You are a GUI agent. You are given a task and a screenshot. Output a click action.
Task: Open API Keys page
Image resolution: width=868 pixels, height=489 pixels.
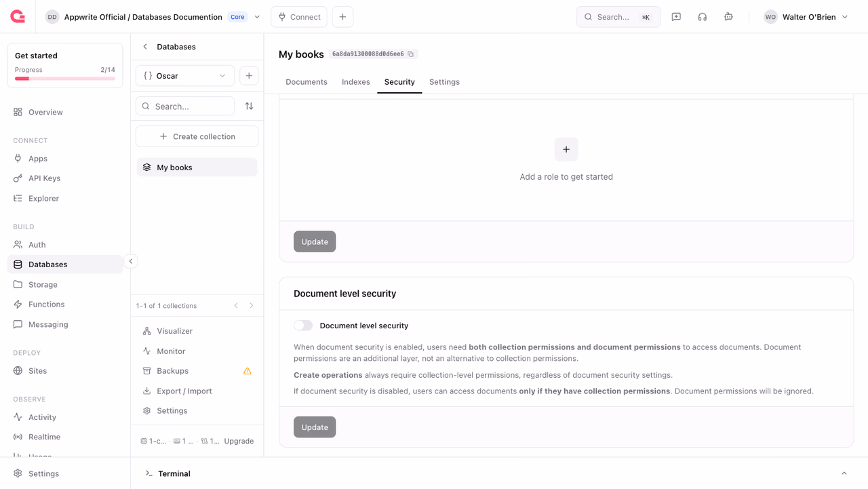[65, 178]
